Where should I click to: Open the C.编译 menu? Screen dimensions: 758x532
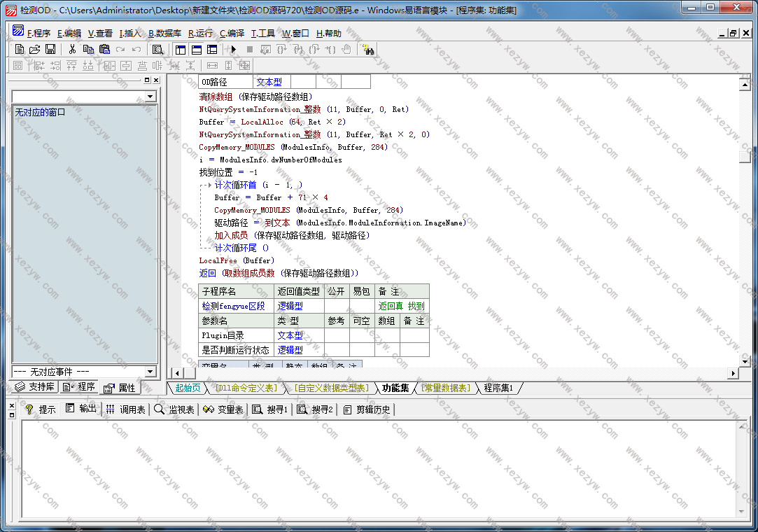click(x=232, y=33)
